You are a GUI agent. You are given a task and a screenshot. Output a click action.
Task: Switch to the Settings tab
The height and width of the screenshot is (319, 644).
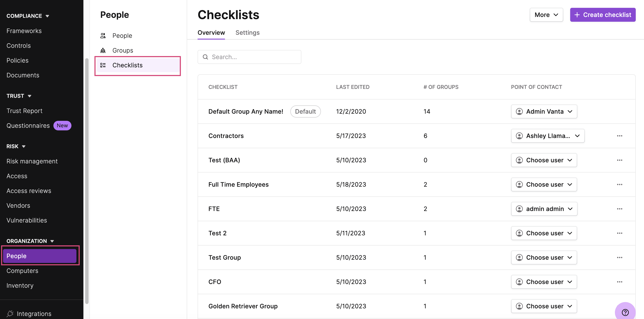pyautogui.click(x=247, y=32)
